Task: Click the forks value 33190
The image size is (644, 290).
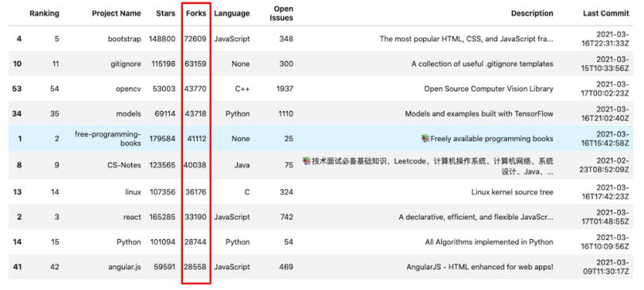Action: pyautogui.click(x=196, y=217)
